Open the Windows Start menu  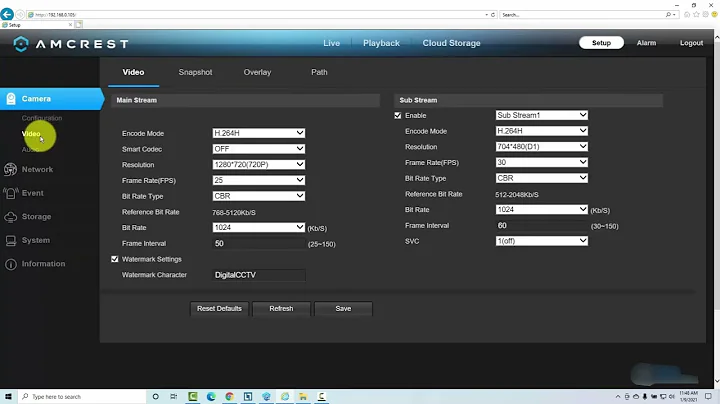point(8,397)
